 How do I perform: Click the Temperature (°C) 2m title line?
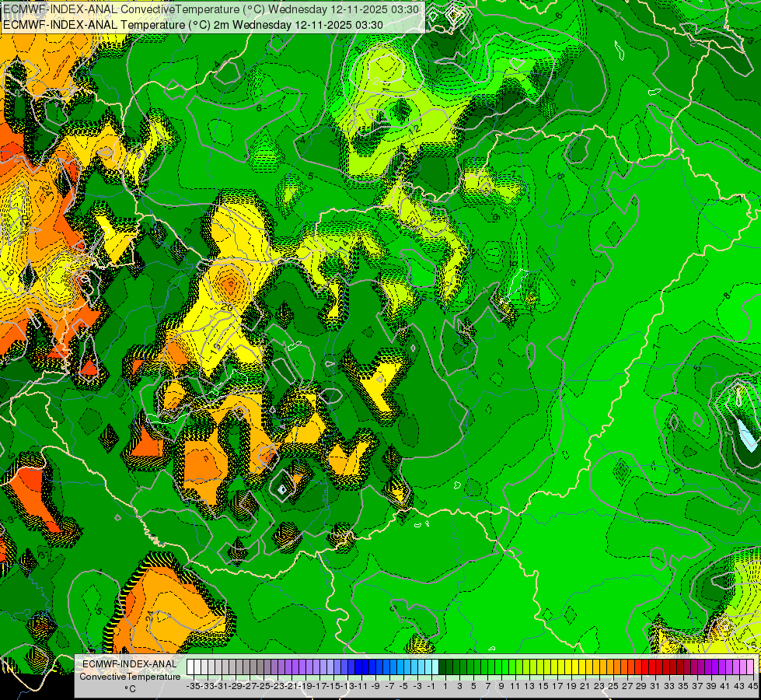193,25
